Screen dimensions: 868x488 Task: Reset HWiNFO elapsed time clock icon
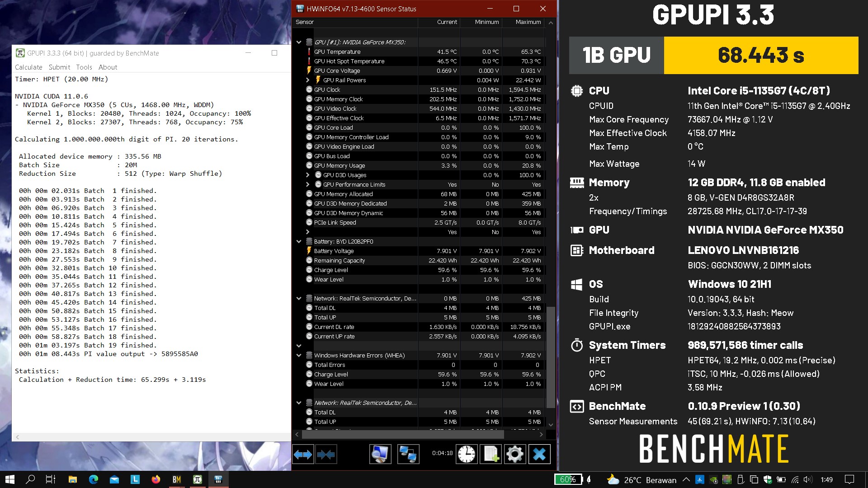point(467,454)
